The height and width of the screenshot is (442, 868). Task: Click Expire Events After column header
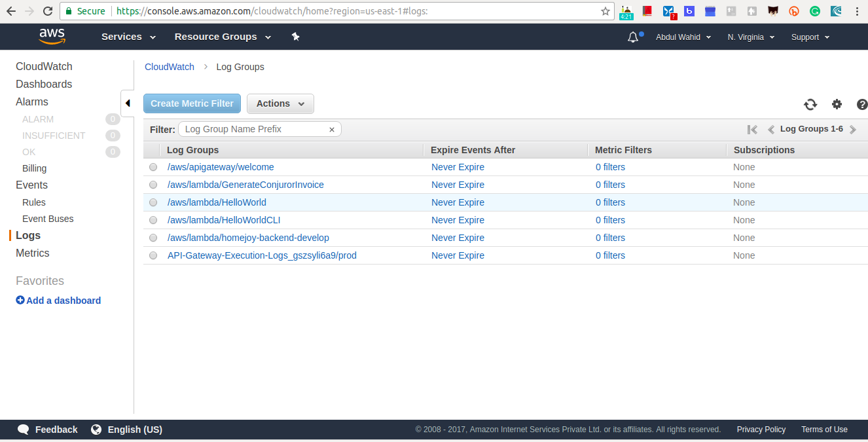click(473, 150)
